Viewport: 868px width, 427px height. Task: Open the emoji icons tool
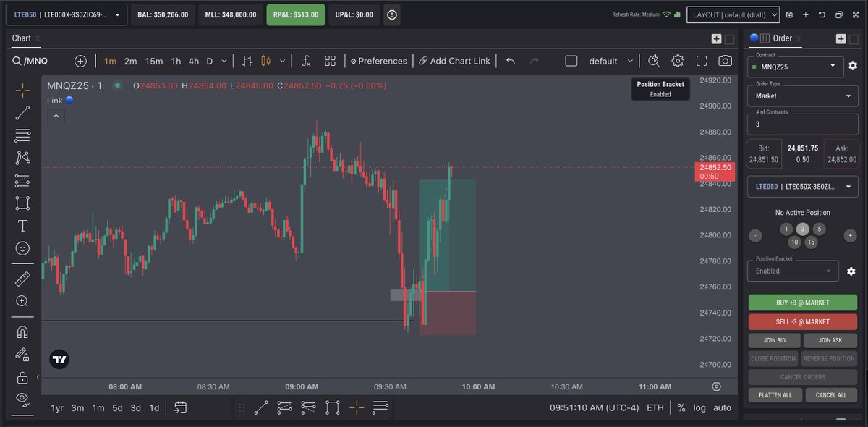tap(22, 248)
